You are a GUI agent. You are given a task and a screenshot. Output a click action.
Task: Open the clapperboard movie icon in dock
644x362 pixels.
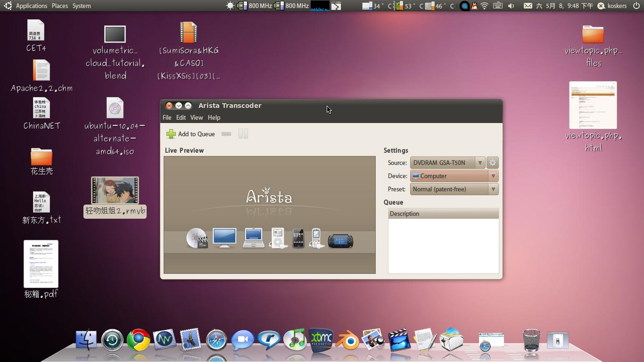399,340
